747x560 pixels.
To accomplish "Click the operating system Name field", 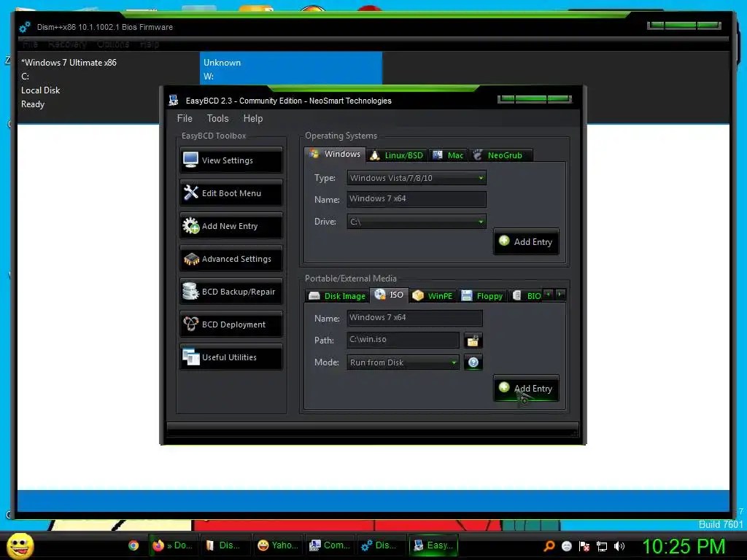I will coord(417,199).
